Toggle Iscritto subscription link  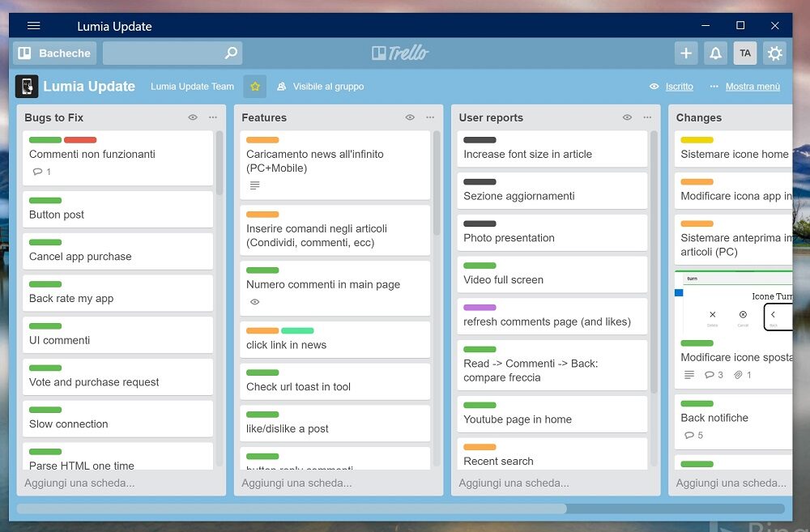(680, 87)
